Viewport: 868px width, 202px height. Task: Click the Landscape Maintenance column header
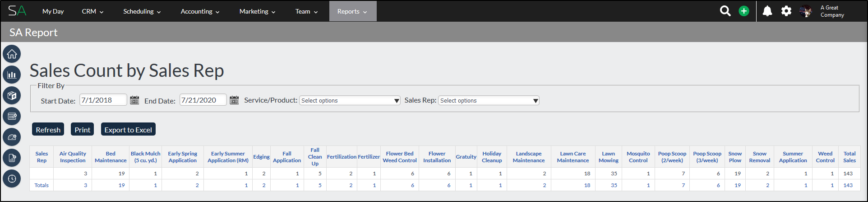coord(529,157)
